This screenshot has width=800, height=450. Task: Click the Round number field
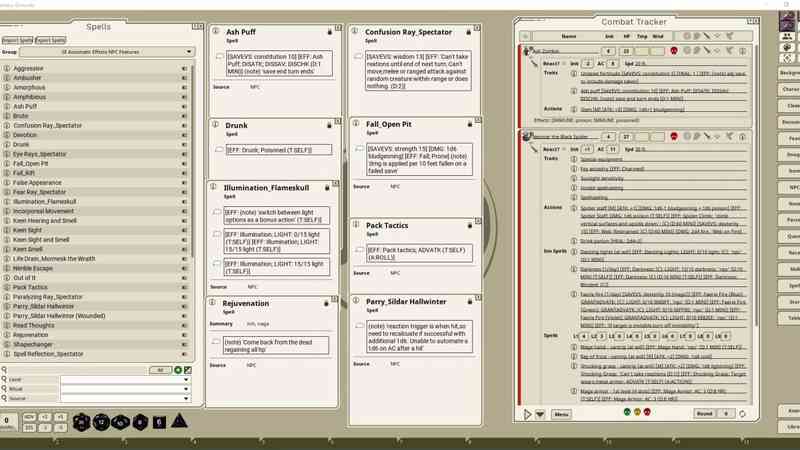point(726,413)
